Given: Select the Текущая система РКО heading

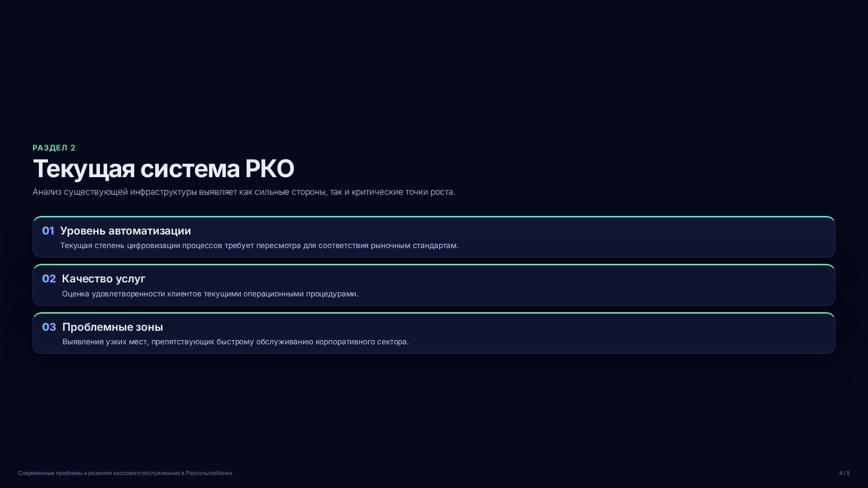Looking at the screenshot, I should pyautogui.click(x=163, y=169).
